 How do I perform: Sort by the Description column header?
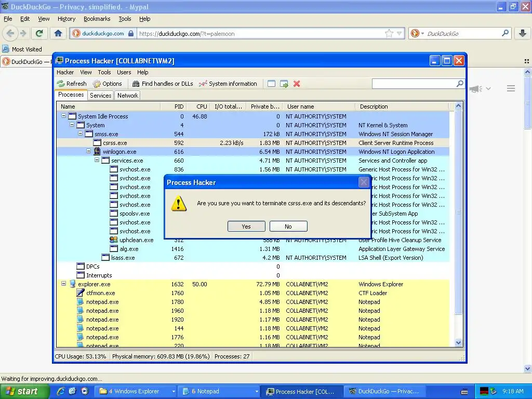(x=402, y=107)
